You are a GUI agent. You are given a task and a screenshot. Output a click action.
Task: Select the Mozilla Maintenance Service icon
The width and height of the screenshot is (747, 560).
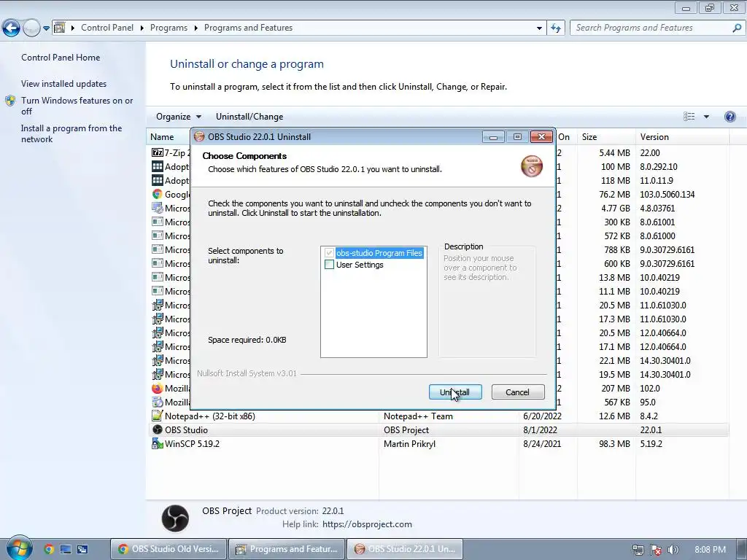click(x=158, y=402)
